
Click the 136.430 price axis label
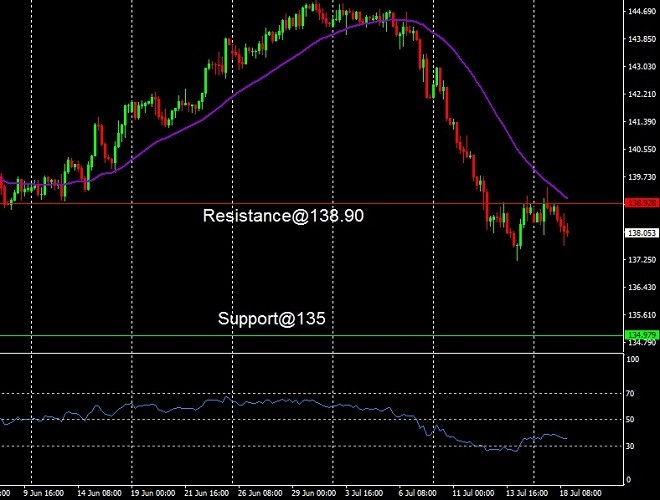(x=642, y=287)
